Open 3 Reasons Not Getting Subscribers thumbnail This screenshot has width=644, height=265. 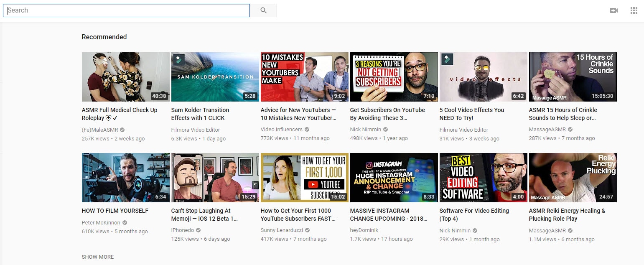(394, 77)
